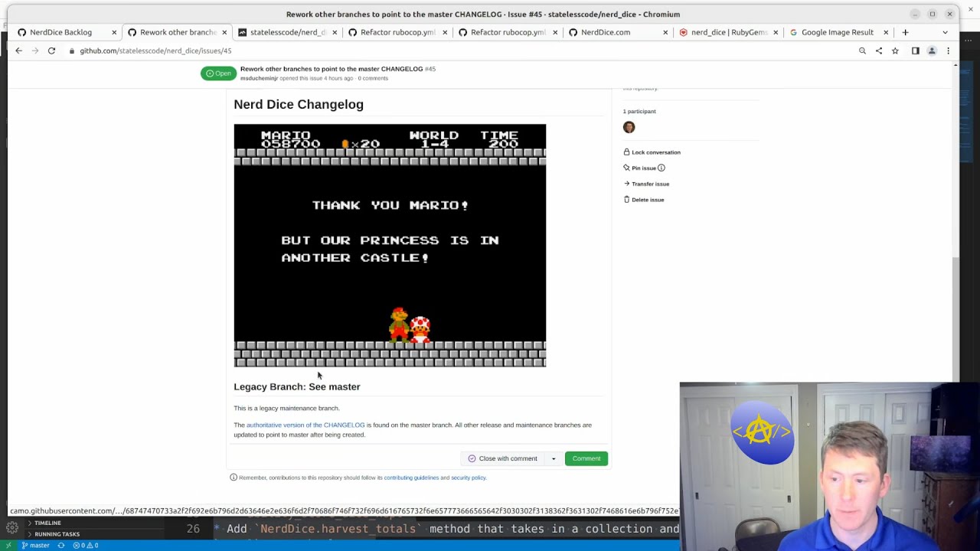Click the info icon beside the contributions reminder
Image resolution: width=980 pixels, height=551 pixels.
(x=234, y=478)
